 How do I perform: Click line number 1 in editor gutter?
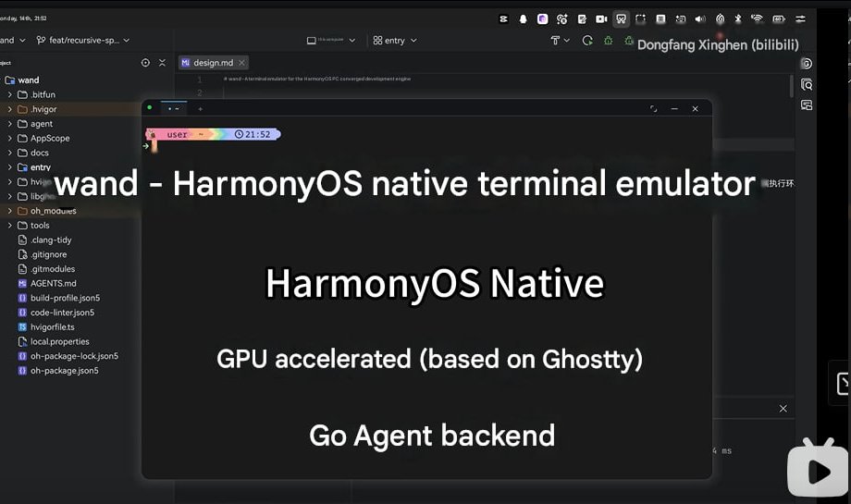[200, 80]
